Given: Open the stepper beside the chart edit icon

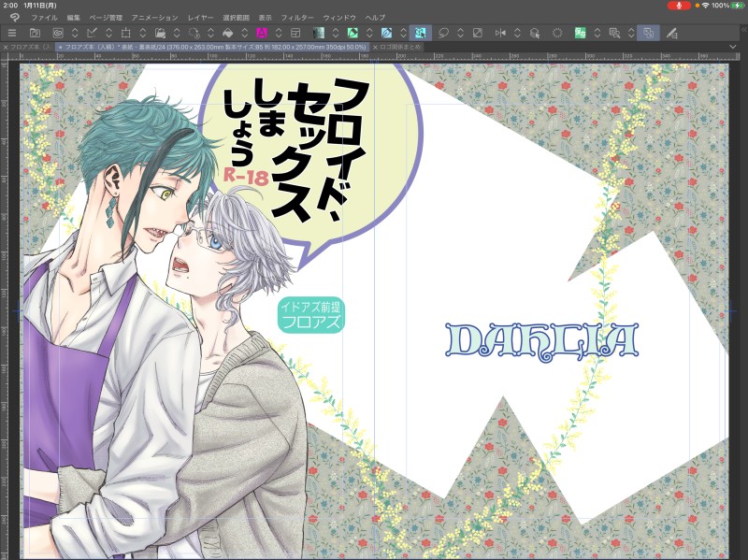Looking at the screenshot, I should tap(108, 33).
